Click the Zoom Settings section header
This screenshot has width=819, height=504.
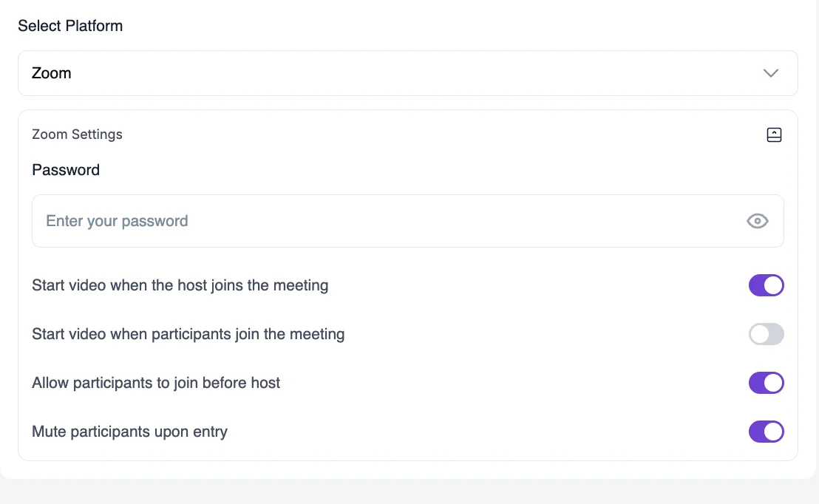[x=77, y=134]
